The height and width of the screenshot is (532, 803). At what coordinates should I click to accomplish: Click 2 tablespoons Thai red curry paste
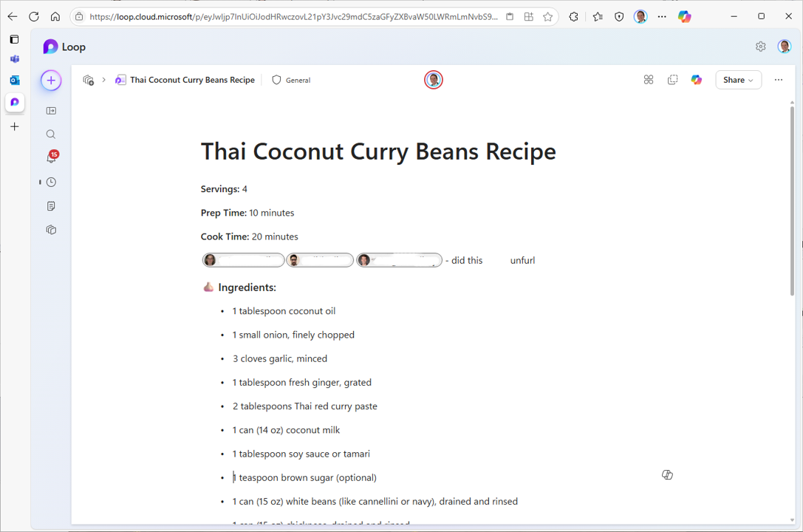tap(304, 406)
